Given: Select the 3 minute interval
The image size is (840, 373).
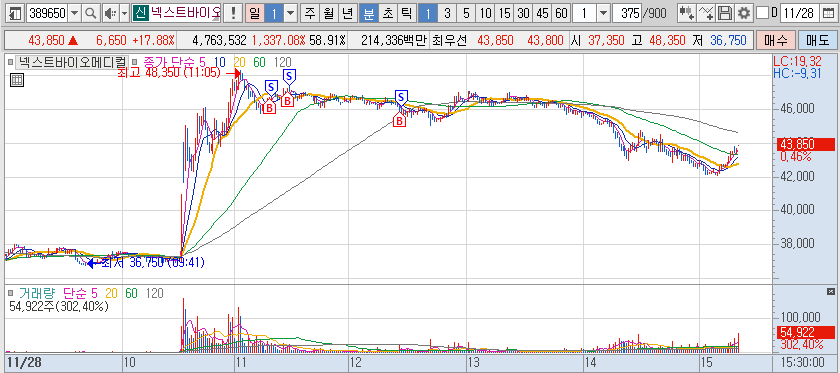Looking at the screenshot, I should coord(447,13).
